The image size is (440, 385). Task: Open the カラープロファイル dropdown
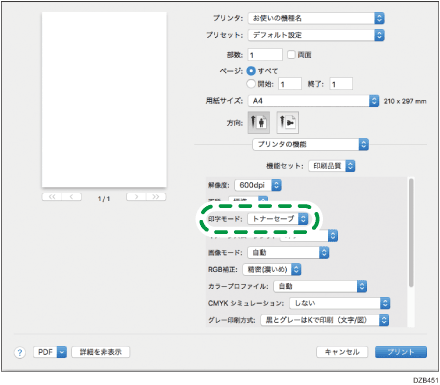(x=320, y=286)
